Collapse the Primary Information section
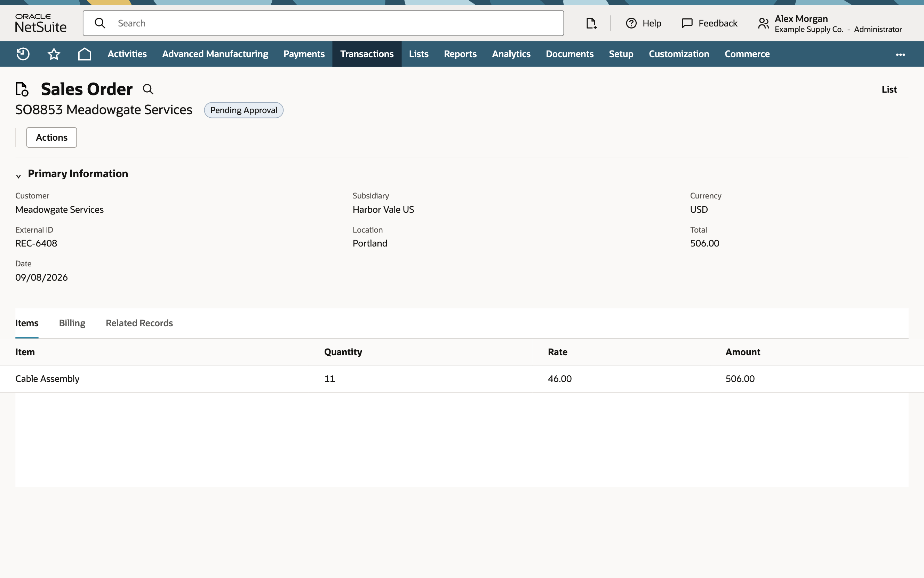The image size is (924, 578). [x=18, y=176]
